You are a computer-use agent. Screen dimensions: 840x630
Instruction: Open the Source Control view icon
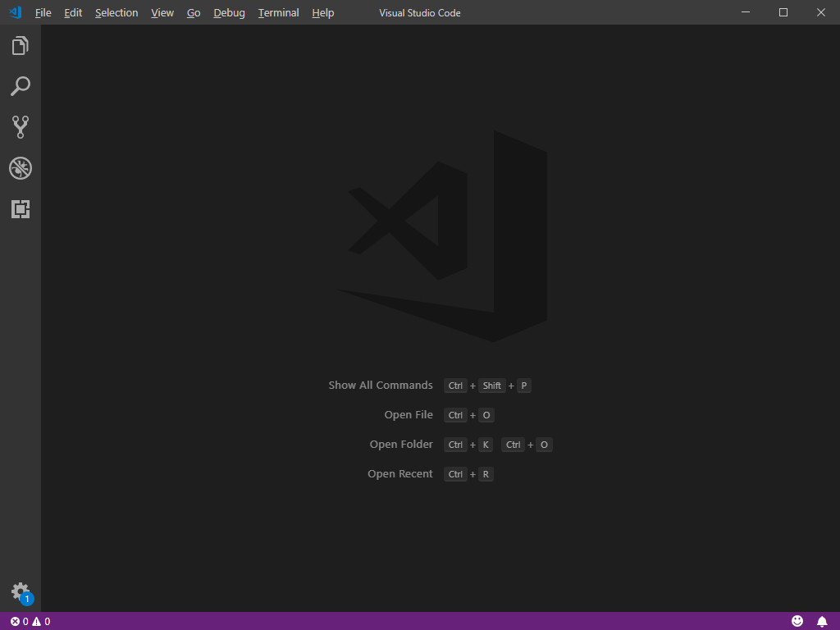click(x=21, y=127)
